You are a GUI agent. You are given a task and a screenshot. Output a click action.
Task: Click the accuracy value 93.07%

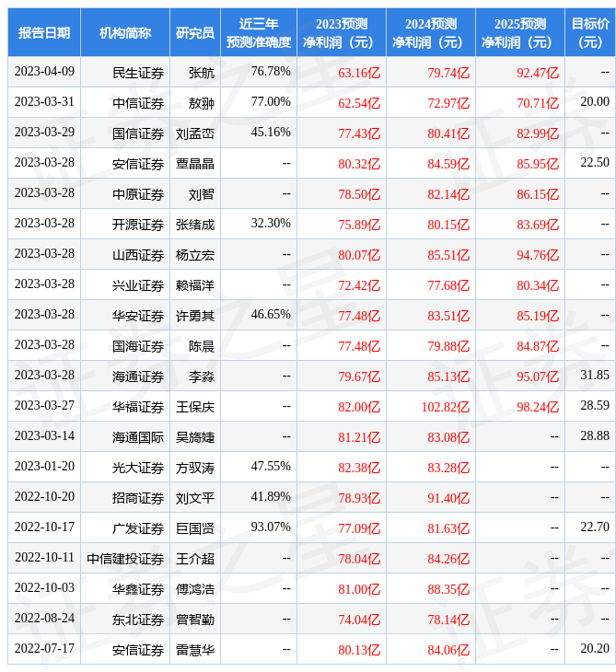271,527
